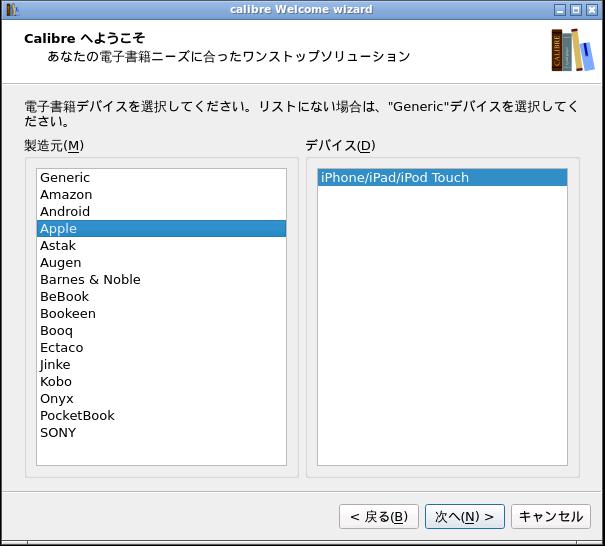Minimize the calibre Welcome wizard window
Viewport: 605px width, 546px height.
coord(560,10)
